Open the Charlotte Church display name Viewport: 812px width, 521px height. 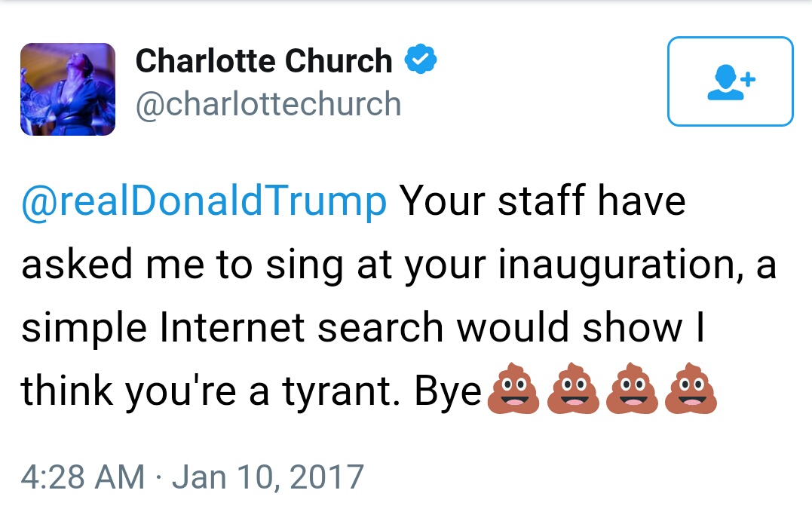point(264,62)
